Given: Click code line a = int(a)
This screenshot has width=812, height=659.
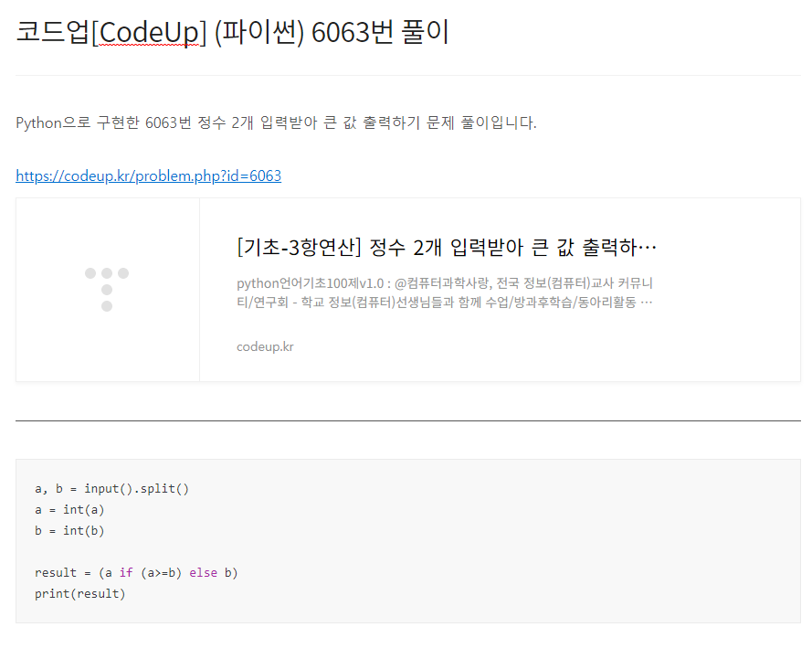Looking at the screenshot, I should pos(69,510).
